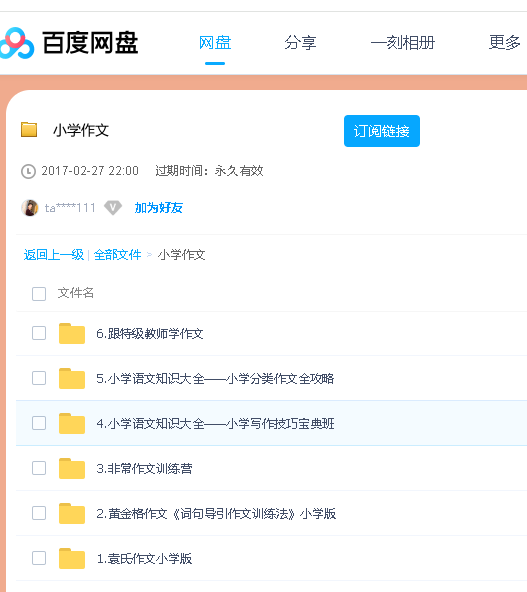Image resolution: width=527 pixels, height=592 pixels.
Task: Click 返回上一级 breadcrumb link
Action: [54, 255]
